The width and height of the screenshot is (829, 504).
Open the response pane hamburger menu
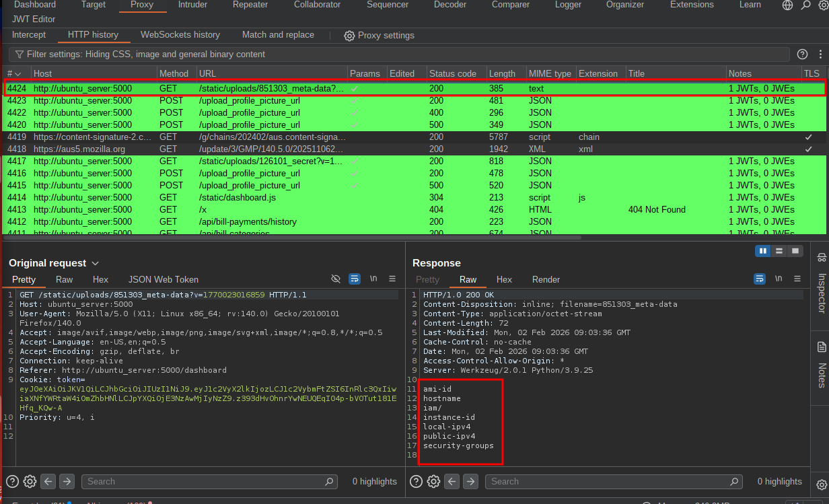coord(797,279)
